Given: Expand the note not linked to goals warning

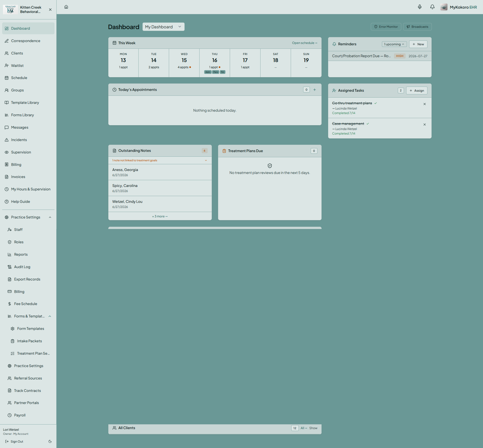Looking at the screenshot, I should click(x=160, y=160).
